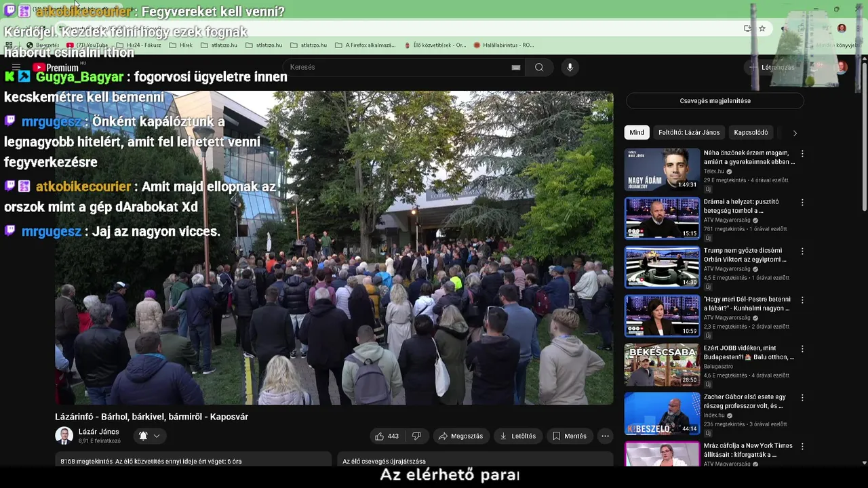Viewport: 868px width, 488px height.
Task: Open options menu for Zacher Gábor video
Action: click(x=802, y=398)
